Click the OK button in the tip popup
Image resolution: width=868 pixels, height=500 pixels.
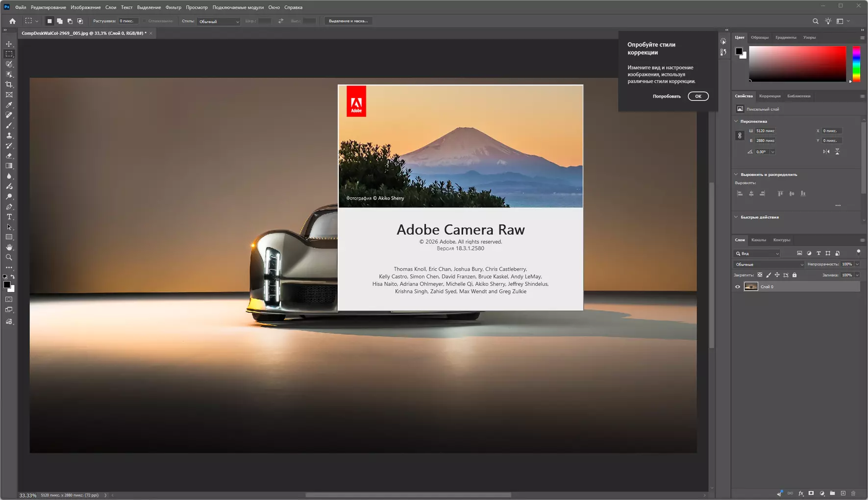[x=698, y=96]
